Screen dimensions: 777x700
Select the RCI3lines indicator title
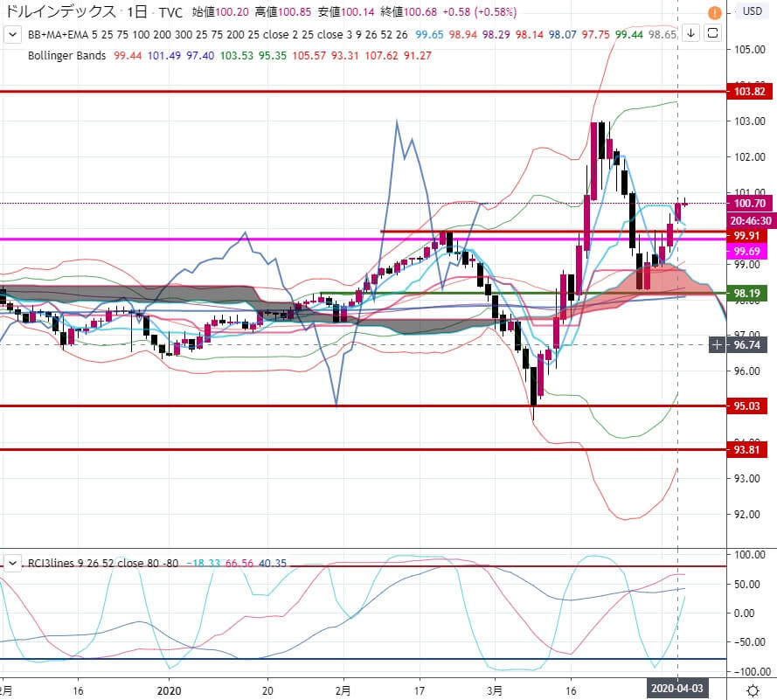click(51, 564)
